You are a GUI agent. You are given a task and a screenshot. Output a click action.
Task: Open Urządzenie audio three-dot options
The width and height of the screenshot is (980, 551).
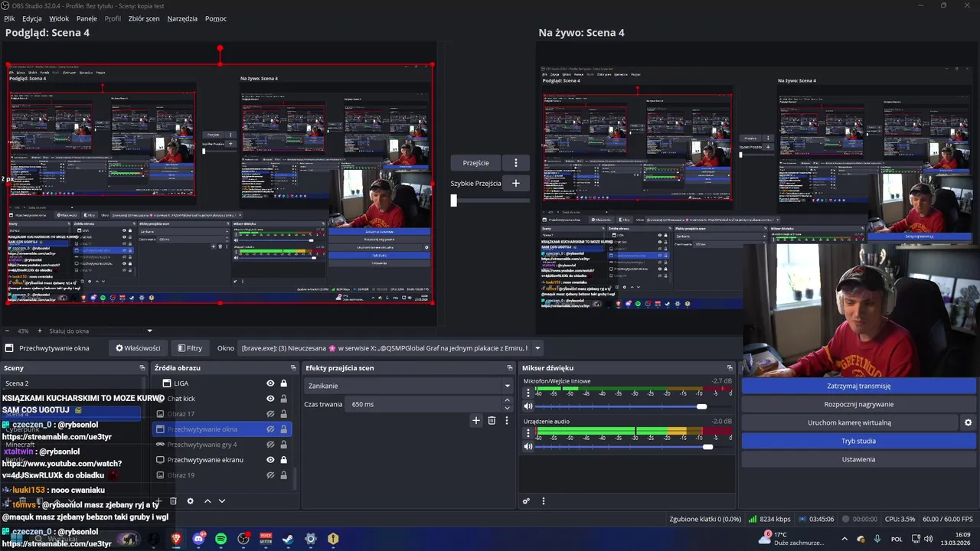(x=528, y=433)
